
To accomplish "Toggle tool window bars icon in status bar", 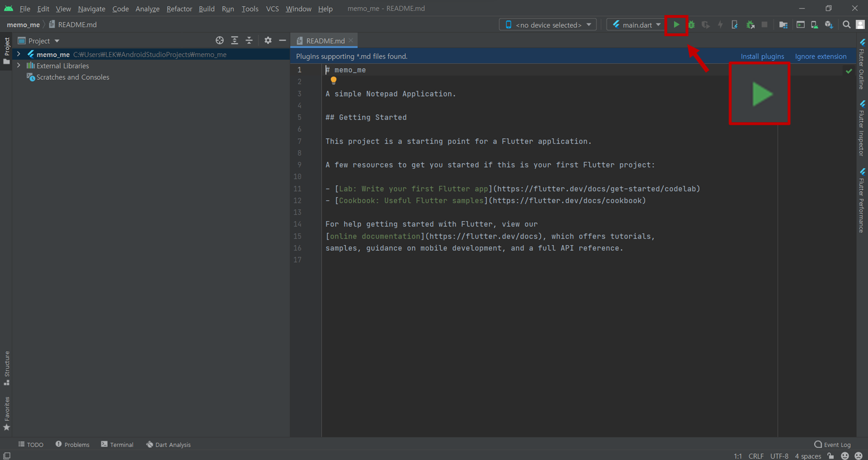I will pyautogui.click(x=7, y=456).
